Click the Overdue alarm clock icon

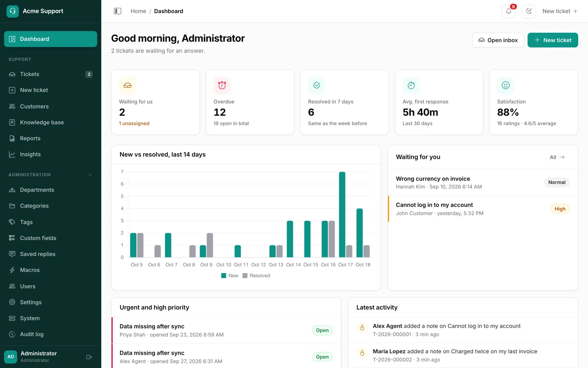(222, 85)
